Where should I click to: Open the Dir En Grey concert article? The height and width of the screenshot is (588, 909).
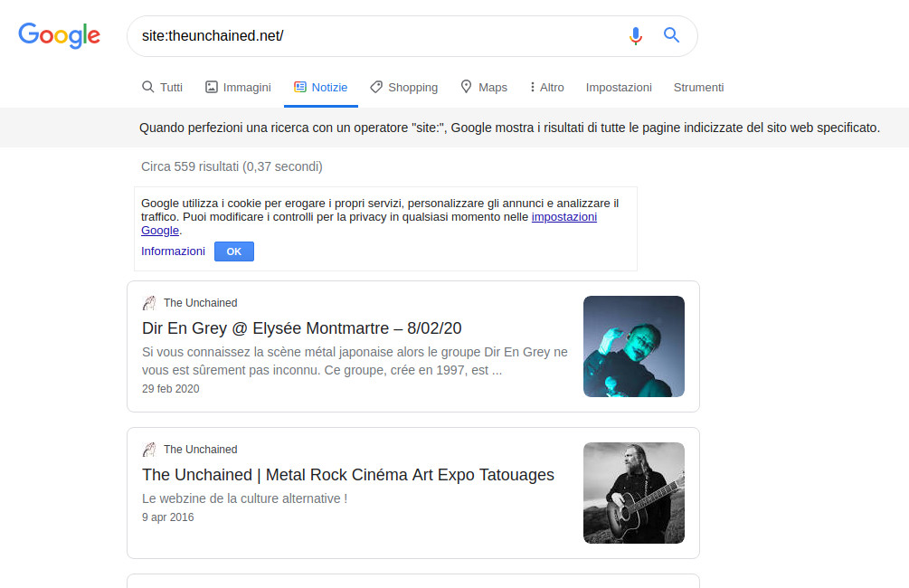pyautogui.click(x=304, y=327)
